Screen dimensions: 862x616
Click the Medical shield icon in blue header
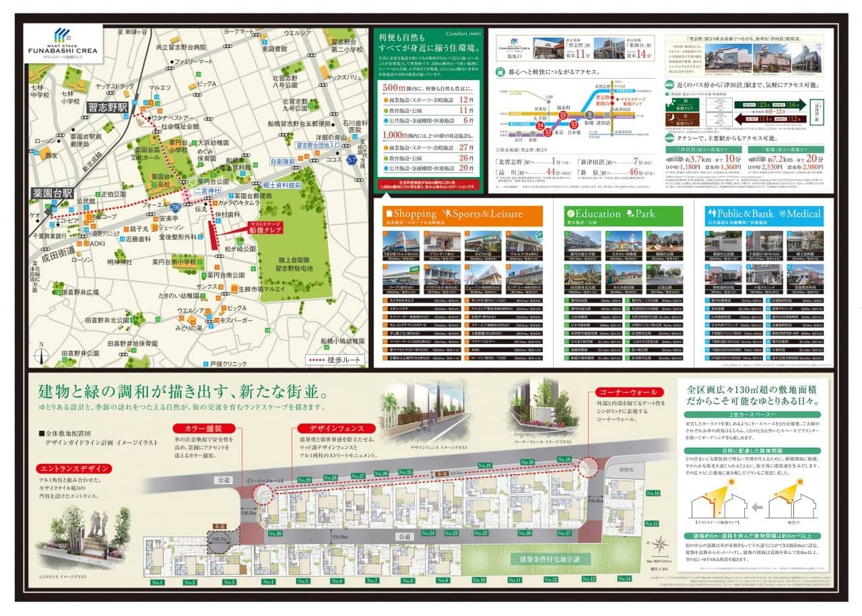pos(782,213)
